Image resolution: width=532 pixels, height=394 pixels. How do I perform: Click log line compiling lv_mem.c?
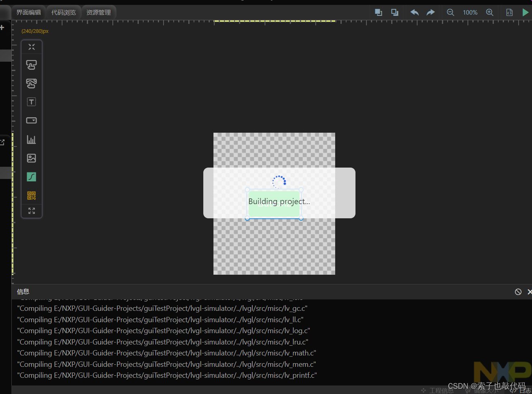click(166, 364)
